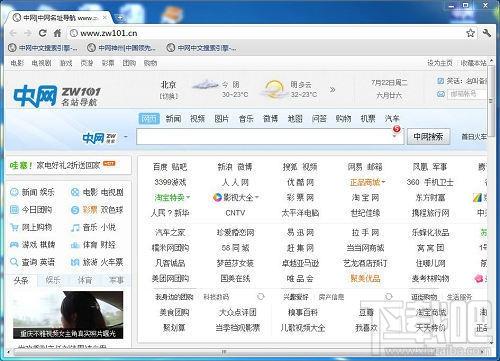The image size is (500, 361).
Task: Click the 电视剧 top navigation link
Action: coord(41,63)
